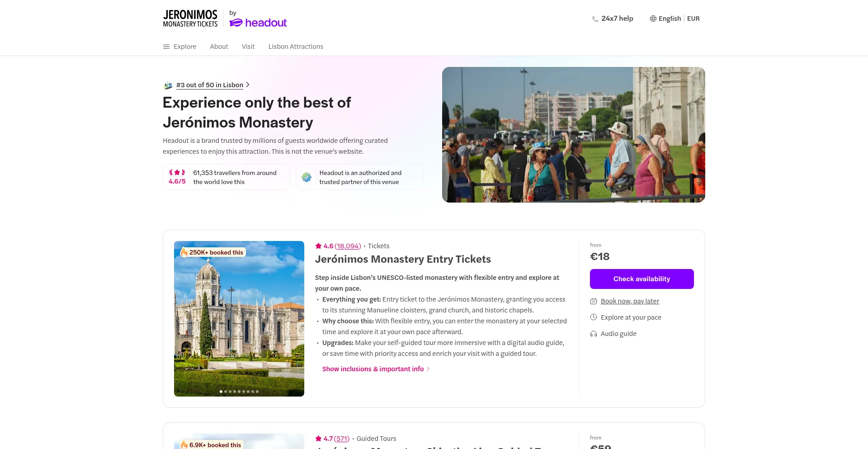Viewport: 868px width, 449px height.
Task: Open the Lisbon Attractions menu item
Action: pos(296,47)
